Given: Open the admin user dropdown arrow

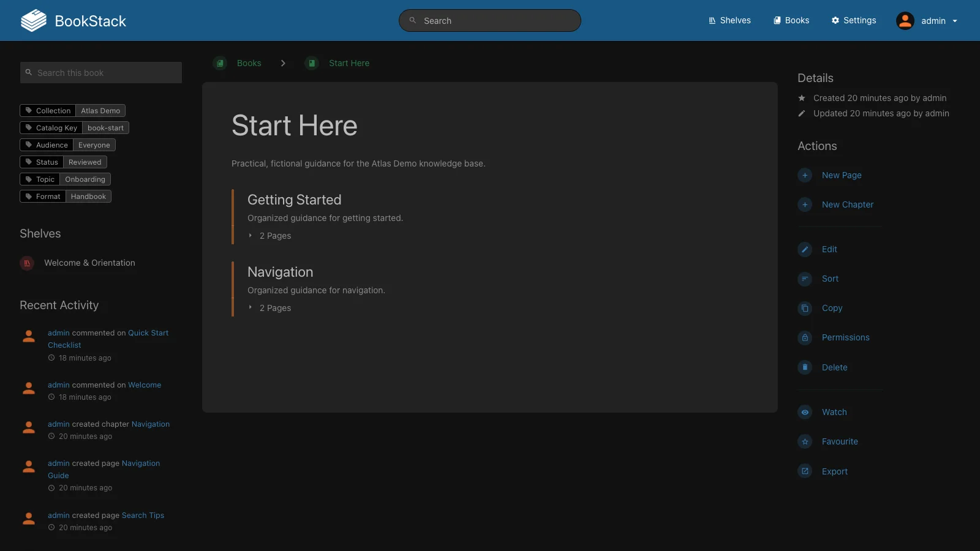Looking at the screenshot, I should (955, 21).
